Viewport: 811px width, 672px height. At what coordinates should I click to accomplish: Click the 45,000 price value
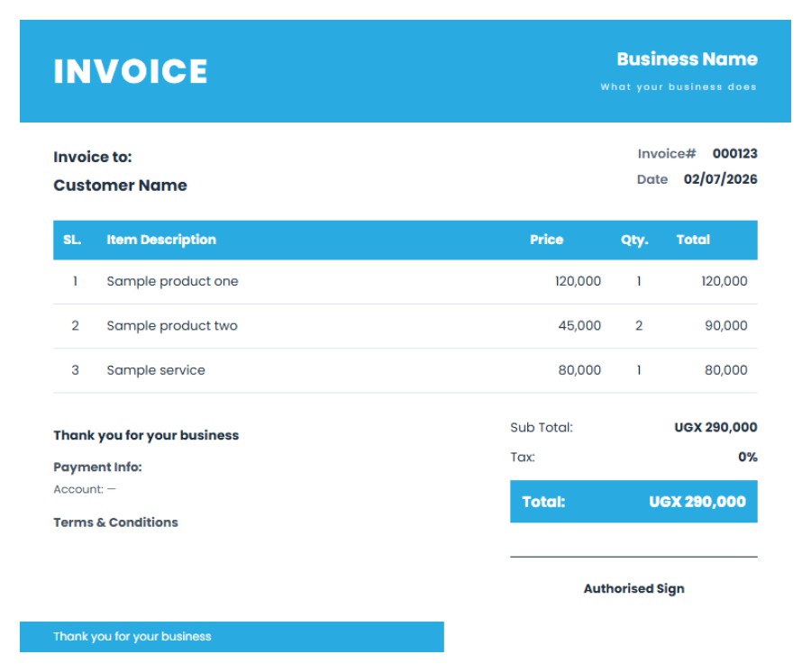pos(579,326)
